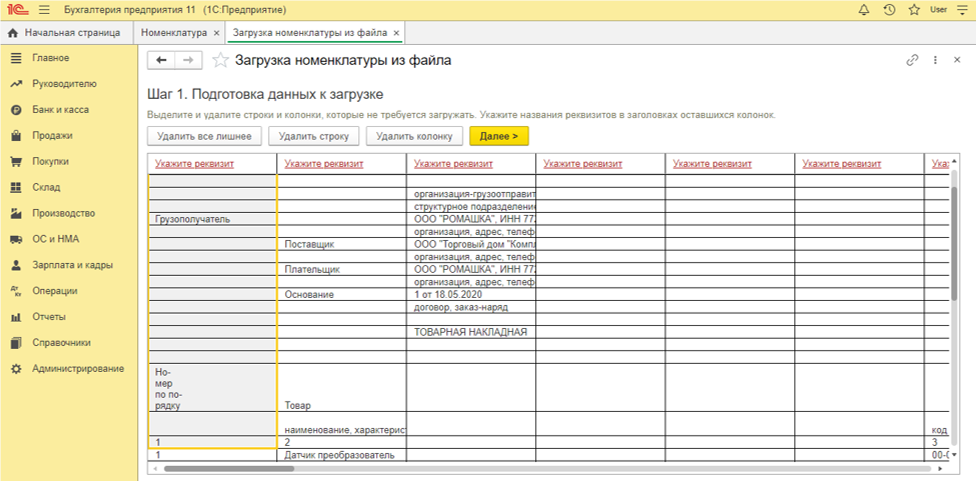The height and width of the screenshot is (481, 976).
Task: Open the history clock icon
Action: click(x=889, y=10)
